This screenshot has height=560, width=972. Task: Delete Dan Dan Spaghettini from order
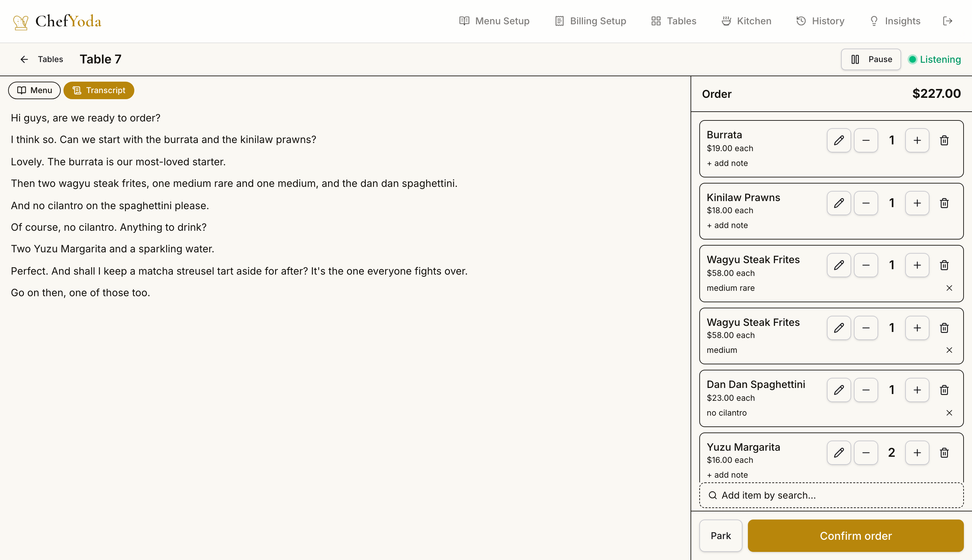(944, 390)
